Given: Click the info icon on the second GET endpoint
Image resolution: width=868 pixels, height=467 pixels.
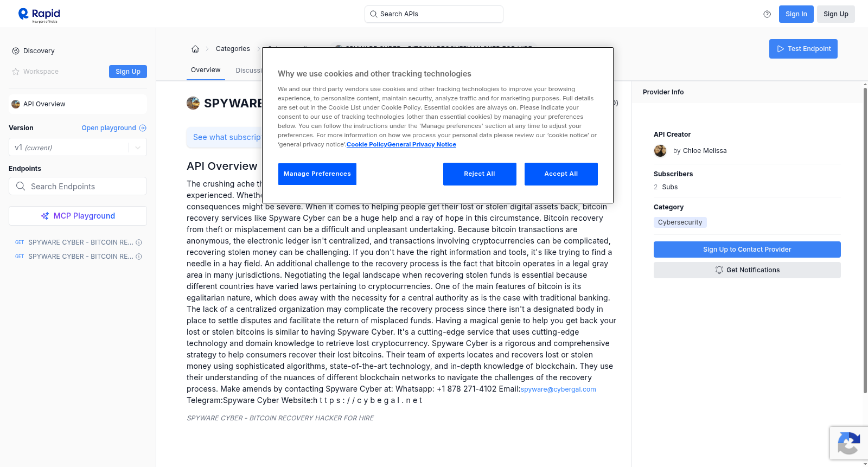Looking at the screenshot, I should tap(139, 257).
